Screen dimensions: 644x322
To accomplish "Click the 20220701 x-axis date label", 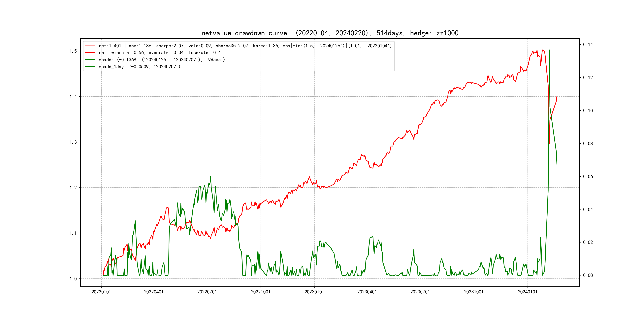I will pyautogui.click(x=207, y=292).
